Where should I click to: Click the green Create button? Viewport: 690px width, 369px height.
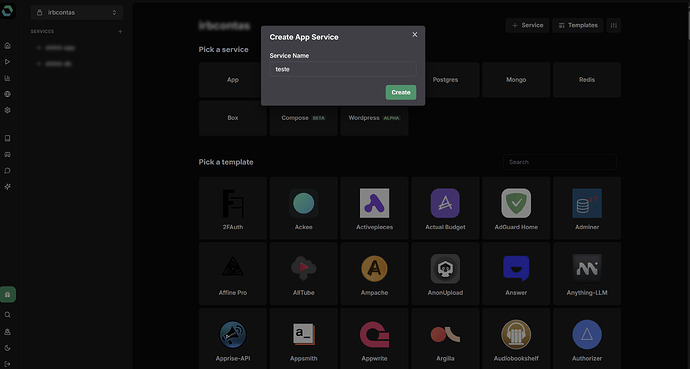point(401,92)
